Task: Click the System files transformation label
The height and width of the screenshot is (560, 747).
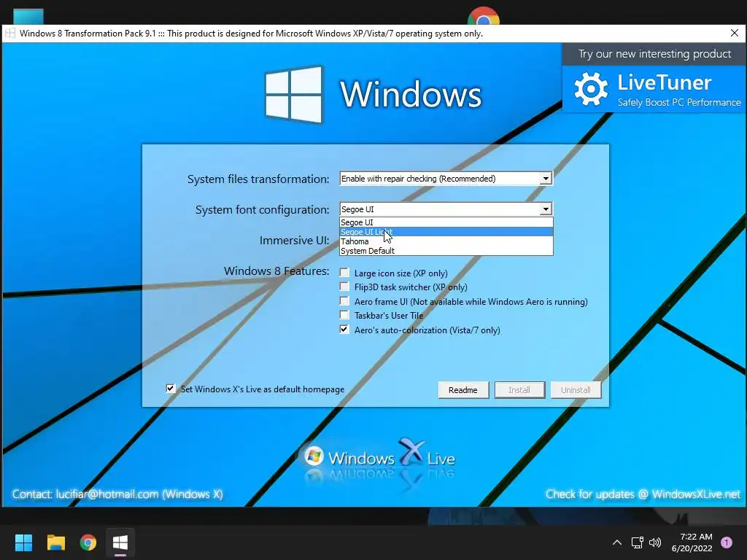Action: 258,179
